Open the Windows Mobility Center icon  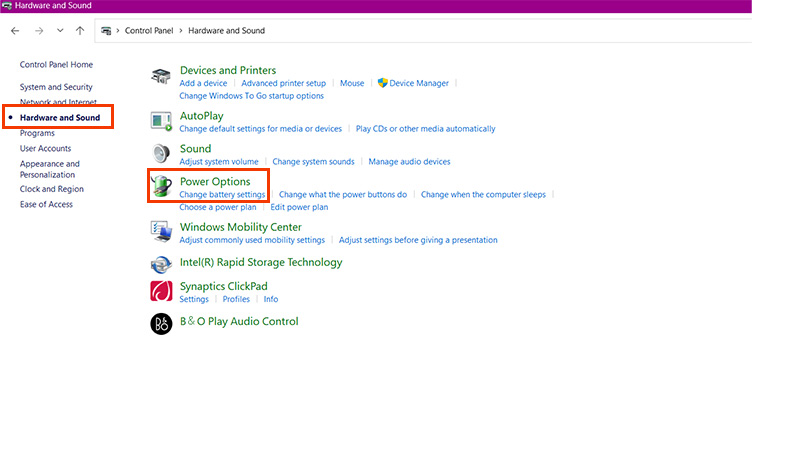point(161,232)
